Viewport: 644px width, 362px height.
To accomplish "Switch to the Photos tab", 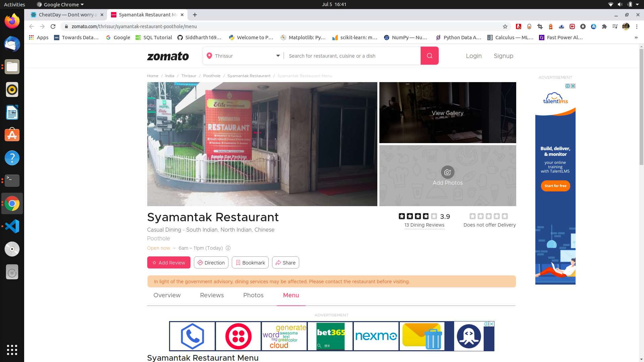I will [253, 295].
